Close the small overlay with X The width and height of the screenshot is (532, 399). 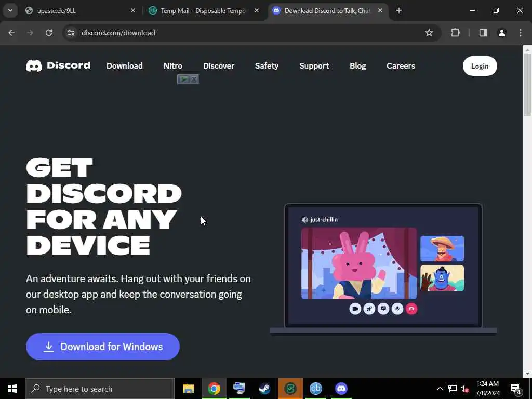(x=194, y=79)
